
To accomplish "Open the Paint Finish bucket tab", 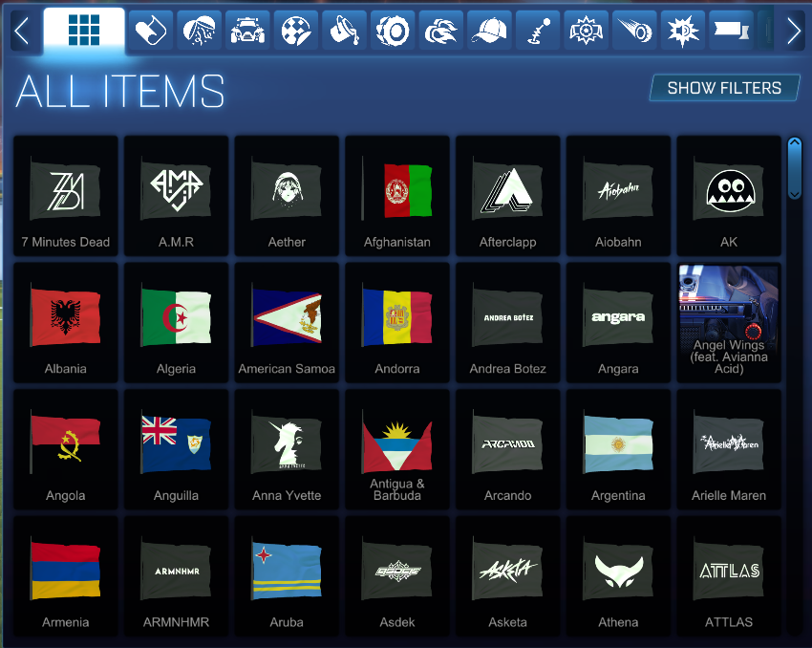I will [344, 31].
